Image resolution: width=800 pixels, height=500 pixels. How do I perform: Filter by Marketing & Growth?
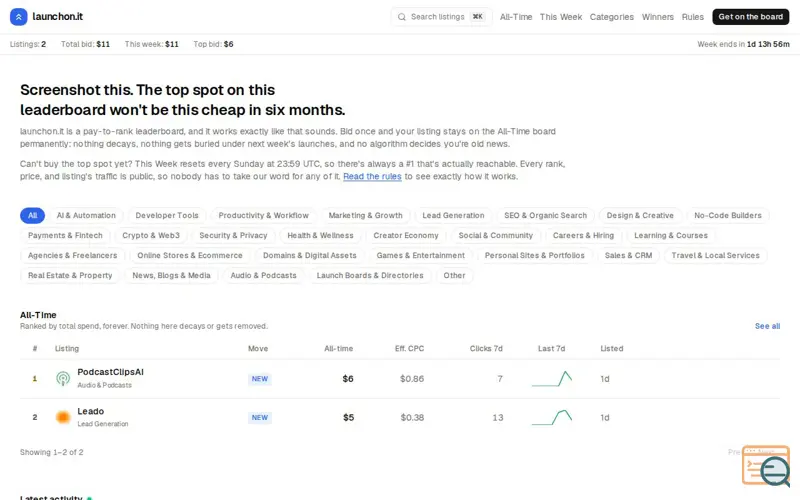coord(365,215)
